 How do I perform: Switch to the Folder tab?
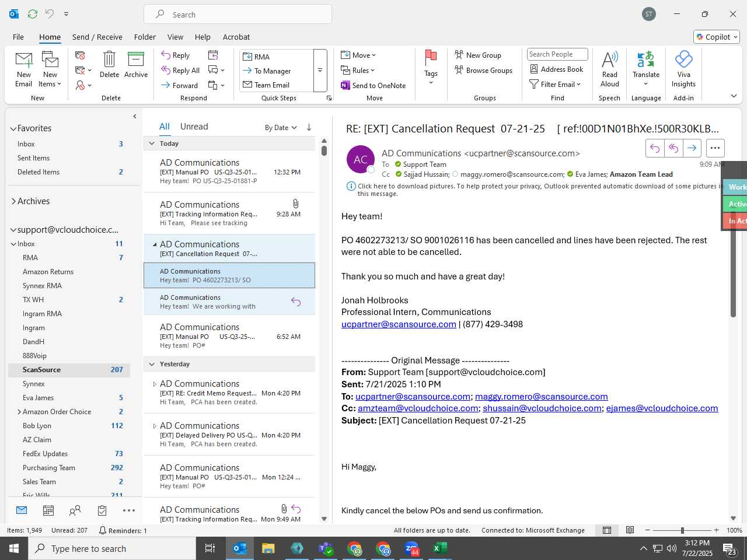point(145,37)
